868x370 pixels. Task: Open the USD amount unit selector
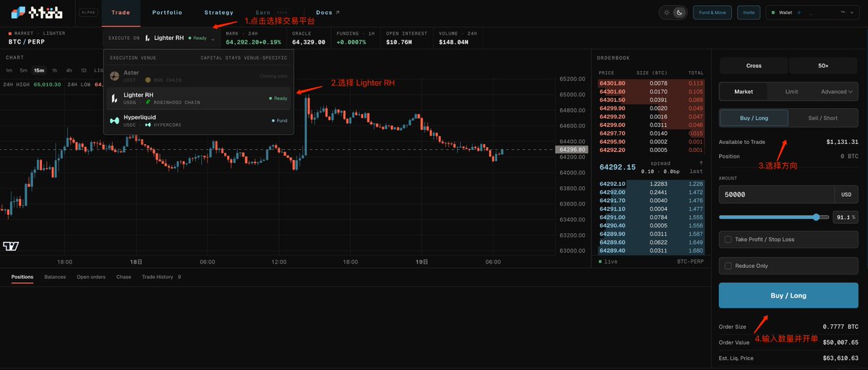tap(846, 194)
